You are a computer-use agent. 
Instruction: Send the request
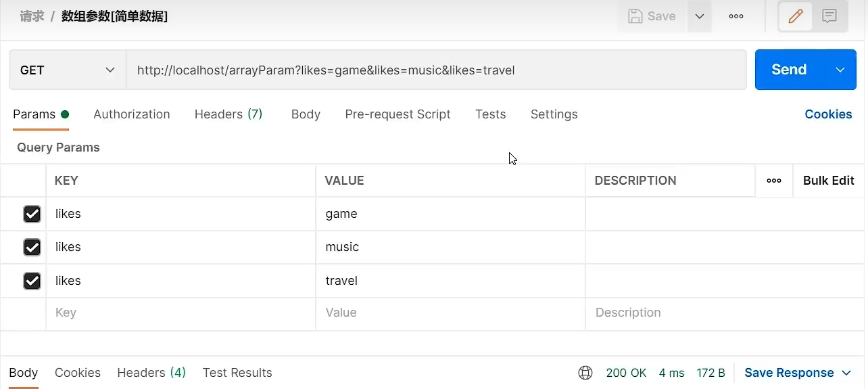click(789, 70)
